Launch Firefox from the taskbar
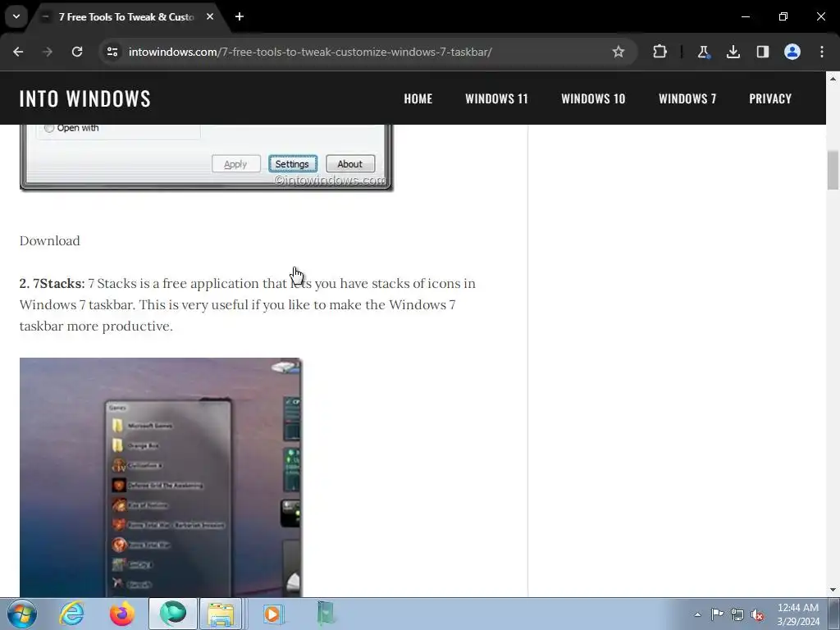 pyautogui.click(x=122, y=614)
